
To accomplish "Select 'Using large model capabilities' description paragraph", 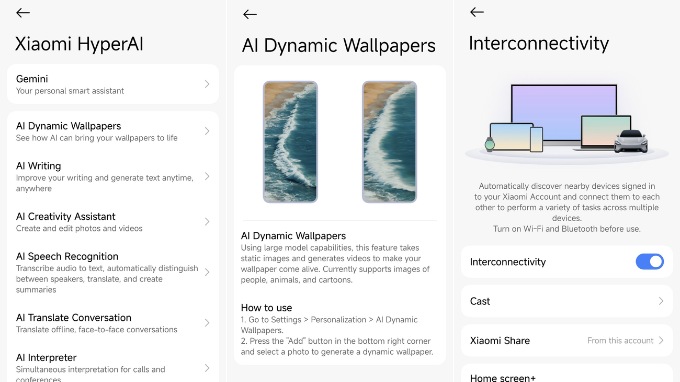I will [335, 264].
